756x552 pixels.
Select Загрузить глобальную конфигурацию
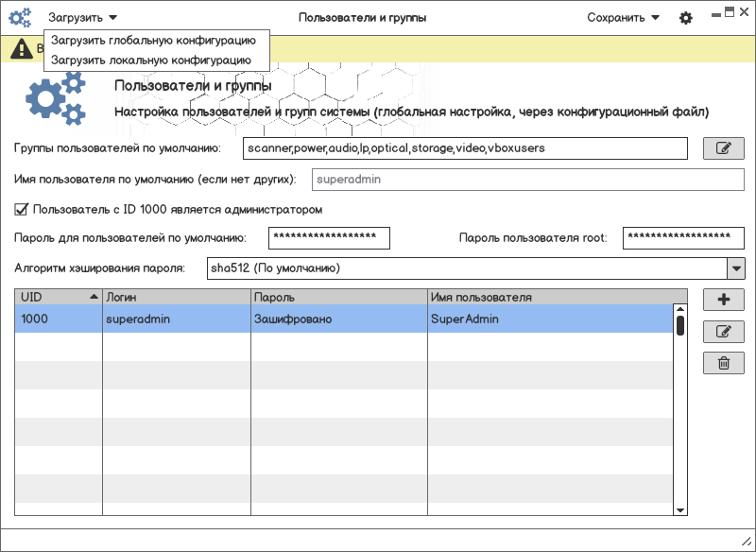click(153, 41)
